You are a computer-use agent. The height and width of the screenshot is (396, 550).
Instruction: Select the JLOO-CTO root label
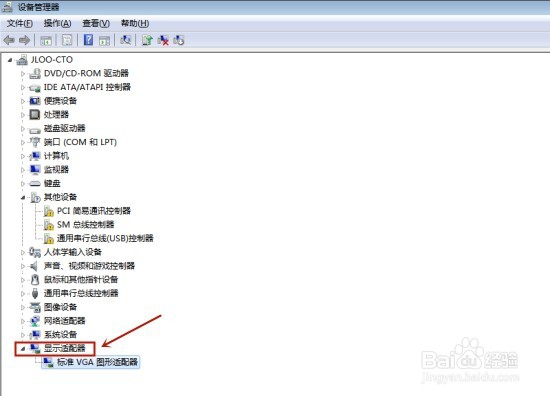tap(52, 60)
